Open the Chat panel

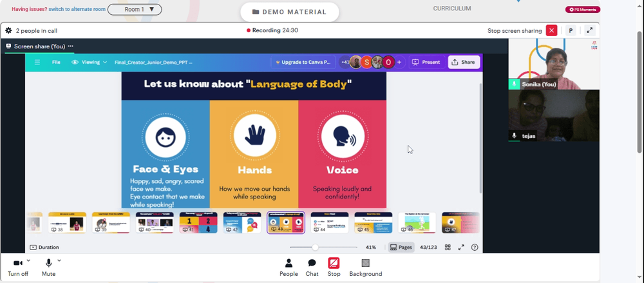(312, 268)
